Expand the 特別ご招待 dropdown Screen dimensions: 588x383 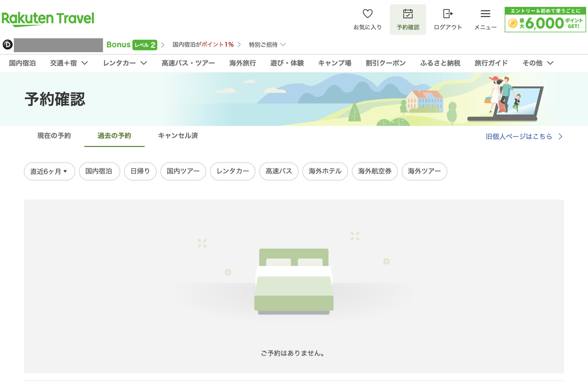click(x=267, y=45)
